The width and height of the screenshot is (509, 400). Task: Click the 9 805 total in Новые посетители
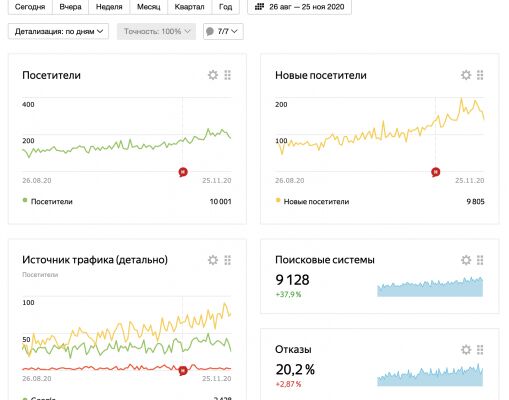pyautogui.click(x=475, y=201)
